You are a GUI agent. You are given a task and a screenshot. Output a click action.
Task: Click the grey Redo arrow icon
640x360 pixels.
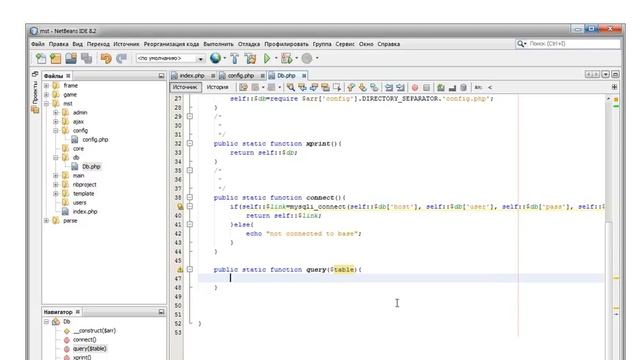(121, 59)
